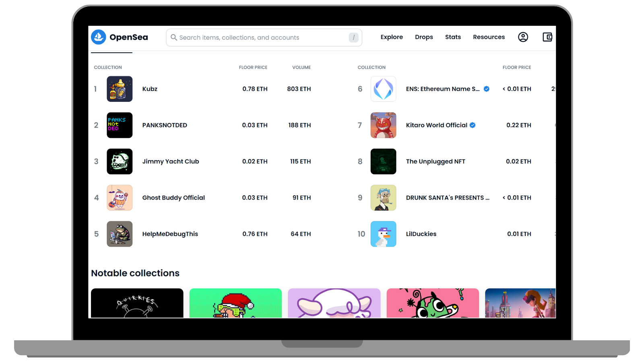
Task: Click the LilDuckies duck avatar
Action: (x=383, y=234)
